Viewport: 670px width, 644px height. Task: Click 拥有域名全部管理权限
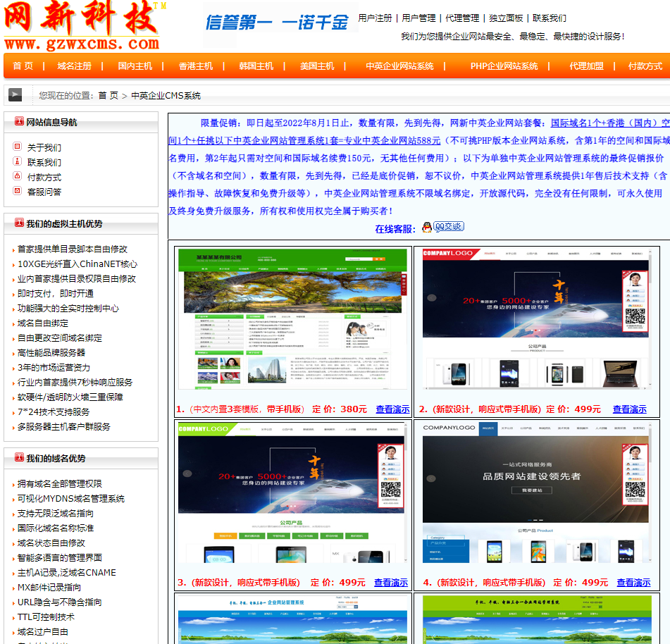coord(60,484)
